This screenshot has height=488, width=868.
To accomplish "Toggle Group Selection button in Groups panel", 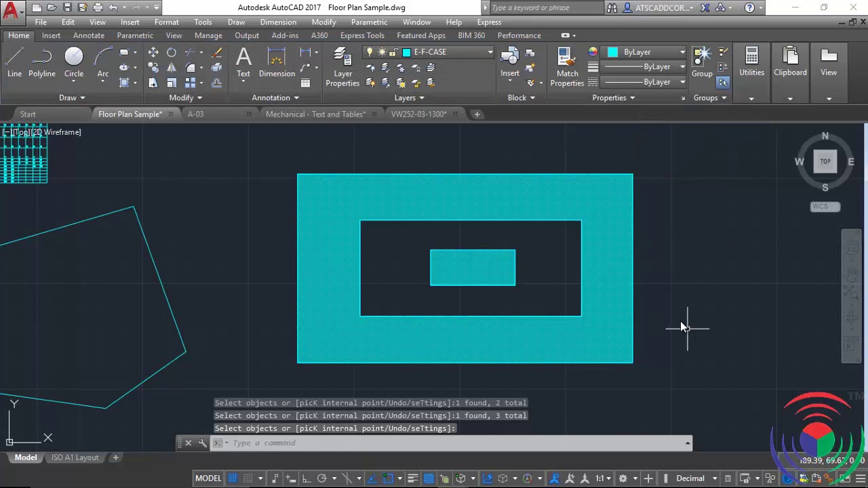I will coord(723,82).
